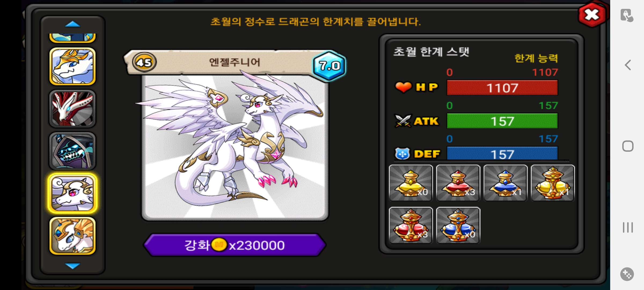Select the large yellow ornate potion x1

[x=553, y=183]
